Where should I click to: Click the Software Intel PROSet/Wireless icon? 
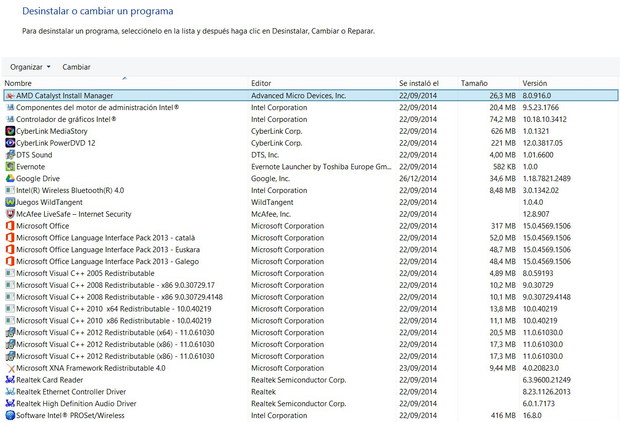point(10,416)
